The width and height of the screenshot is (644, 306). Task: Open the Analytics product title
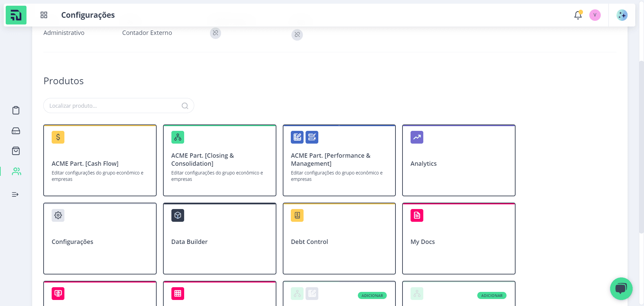424,164
